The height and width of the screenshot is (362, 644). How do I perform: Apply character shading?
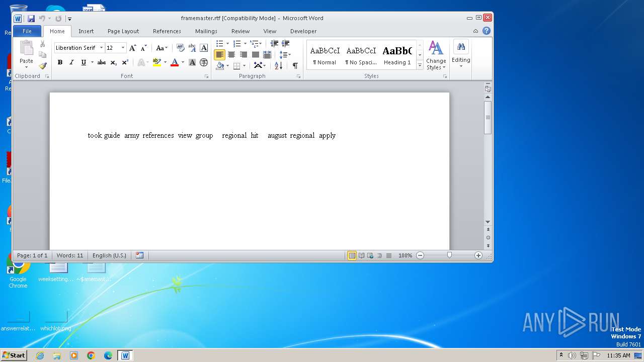192,62
